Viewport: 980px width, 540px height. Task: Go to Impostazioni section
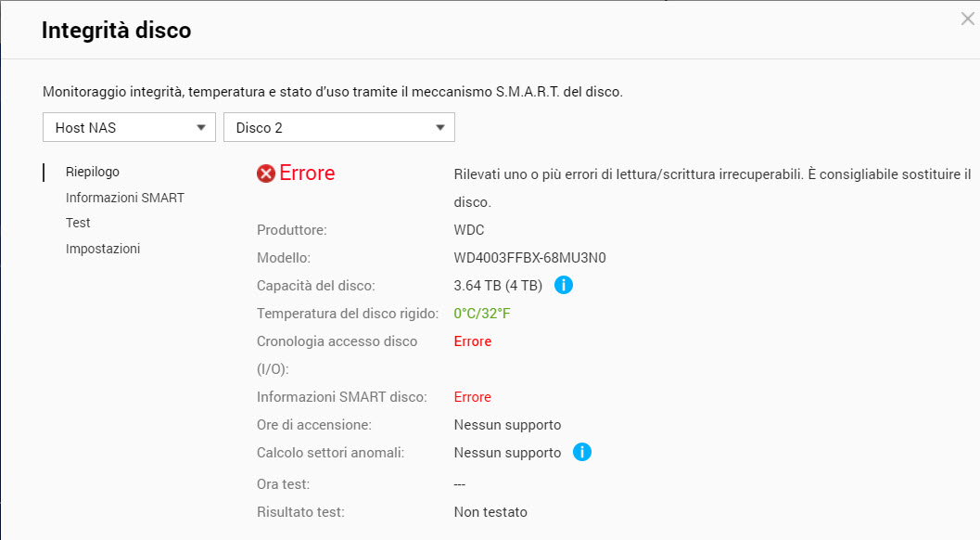pyautogui.click(x=103, y=249)
